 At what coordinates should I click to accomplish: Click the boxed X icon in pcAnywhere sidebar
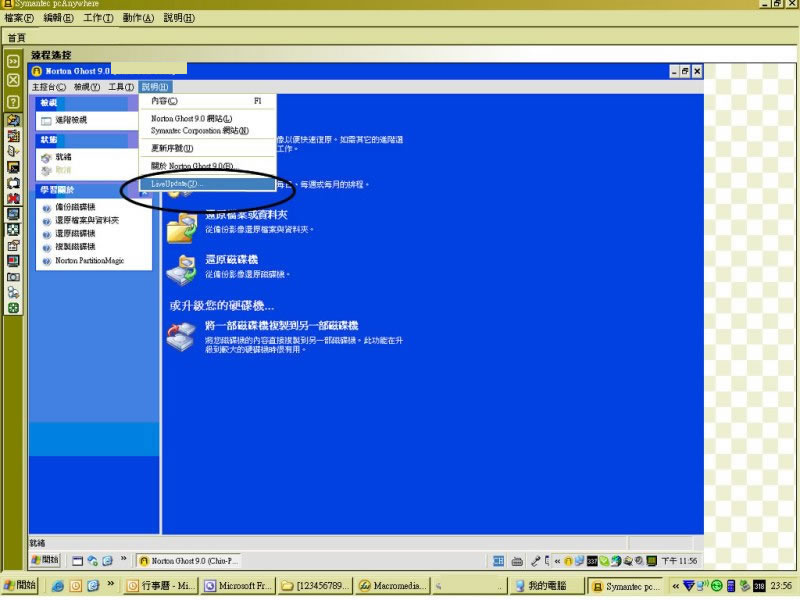(13, 80)
